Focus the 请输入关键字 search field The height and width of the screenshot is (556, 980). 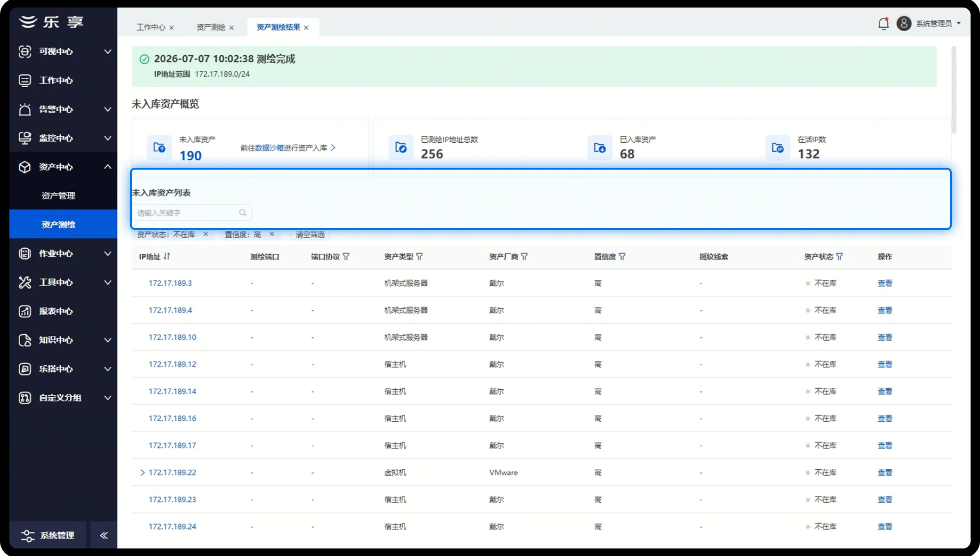tap(191, 213)
